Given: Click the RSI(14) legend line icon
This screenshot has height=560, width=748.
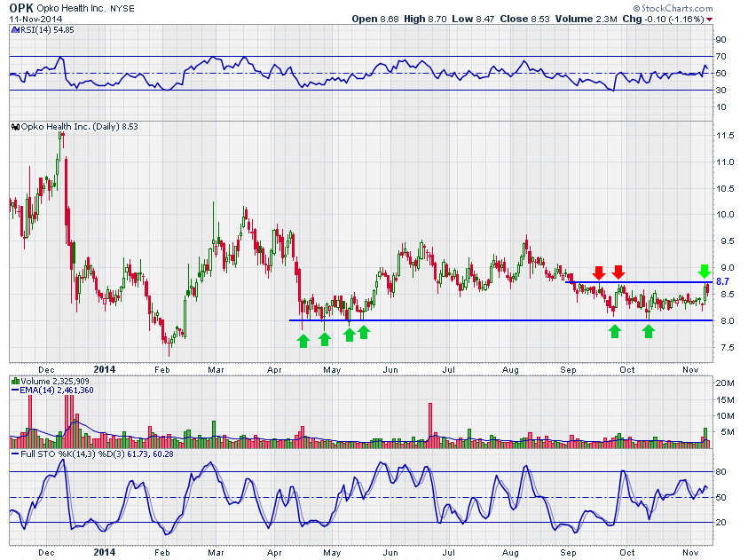Looking at the screenshot, I should pos(13,30).
